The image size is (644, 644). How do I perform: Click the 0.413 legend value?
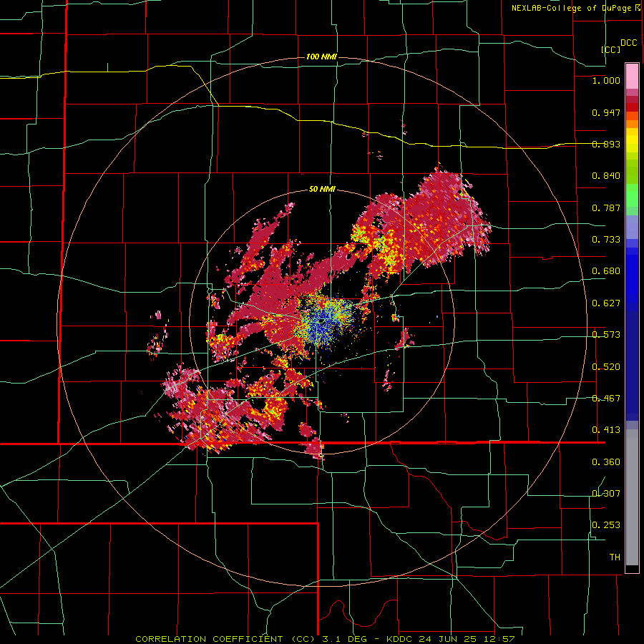(x=606, y=430)
